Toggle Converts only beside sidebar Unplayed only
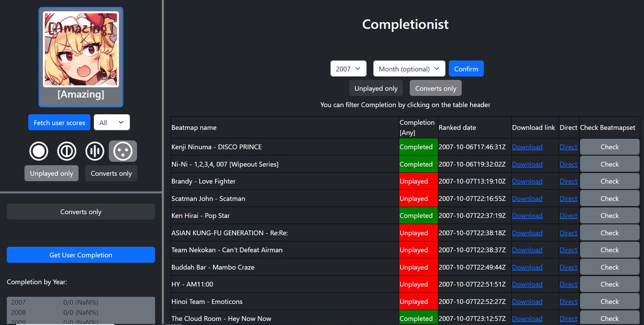The width and height of the screenshot is (644, 325). coord(111,173)
